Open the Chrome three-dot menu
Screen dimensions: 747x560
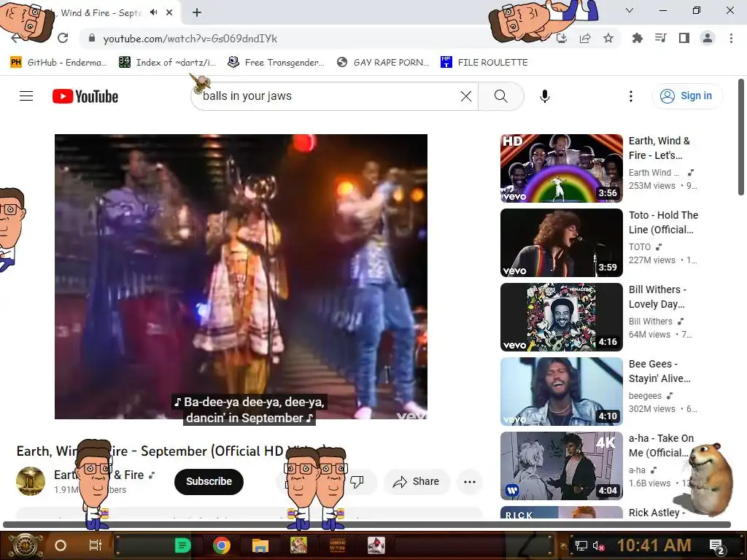point(731,38)
